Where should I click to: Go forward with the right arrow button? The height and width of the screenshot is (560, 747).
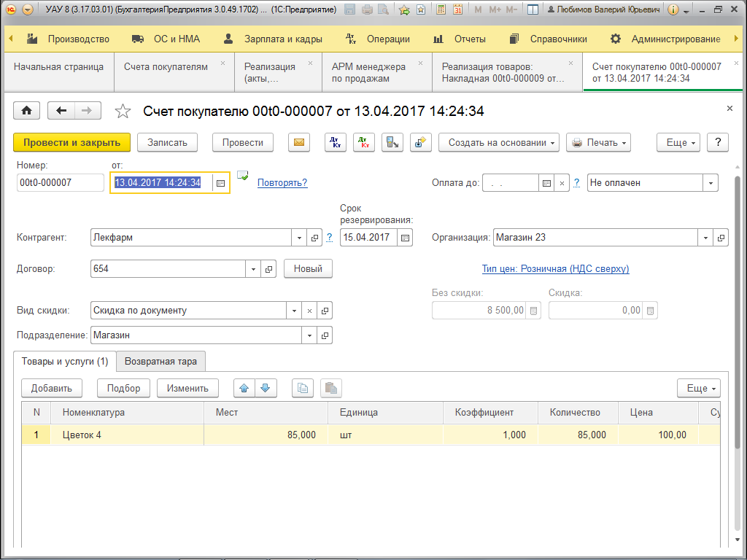(88, 111)
